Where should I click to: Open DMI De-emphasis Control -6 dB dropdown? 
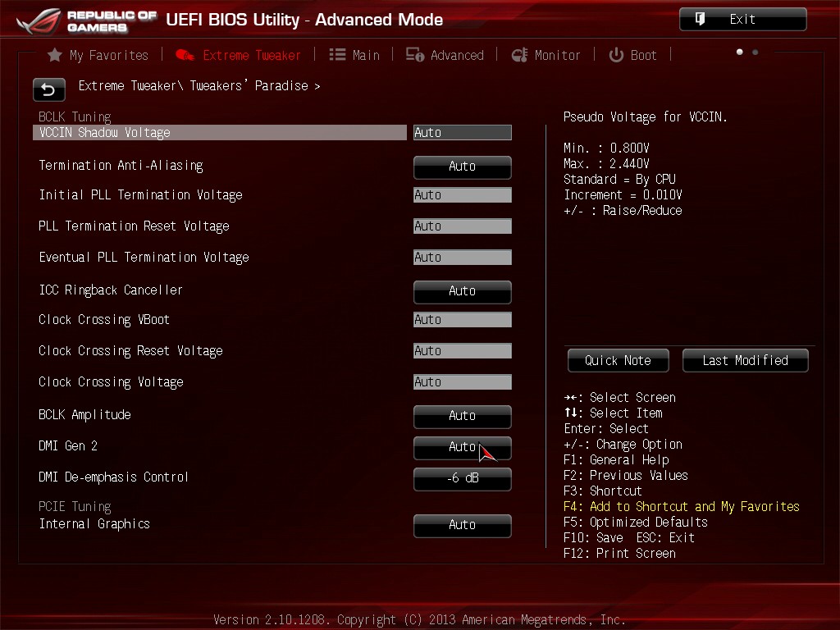click(463, 479)
